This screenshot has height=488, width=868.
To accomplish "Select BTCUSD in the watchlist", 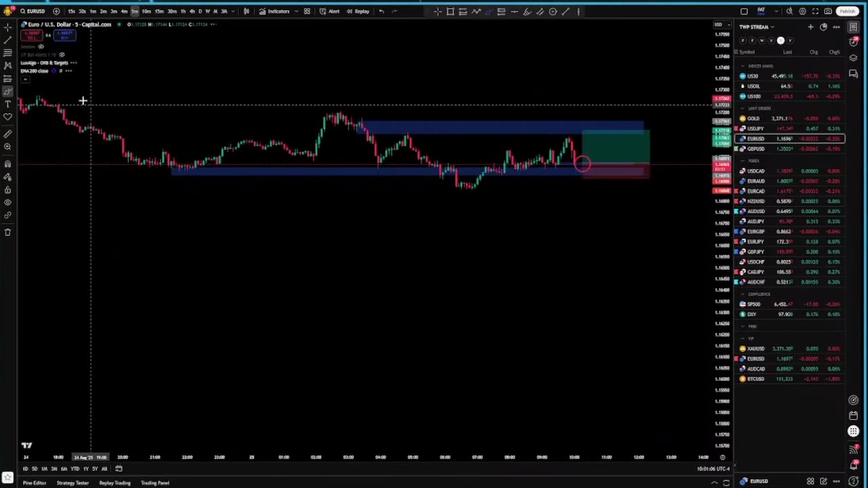I will (x=790, y=379).
